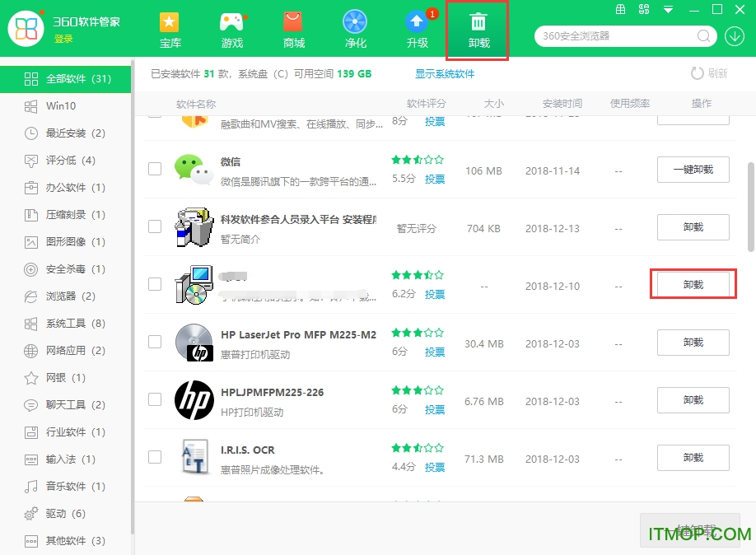Viewport: 756px width, 555px height.
Task: Check the checkbox next to 微信
Action: [154, 170]
